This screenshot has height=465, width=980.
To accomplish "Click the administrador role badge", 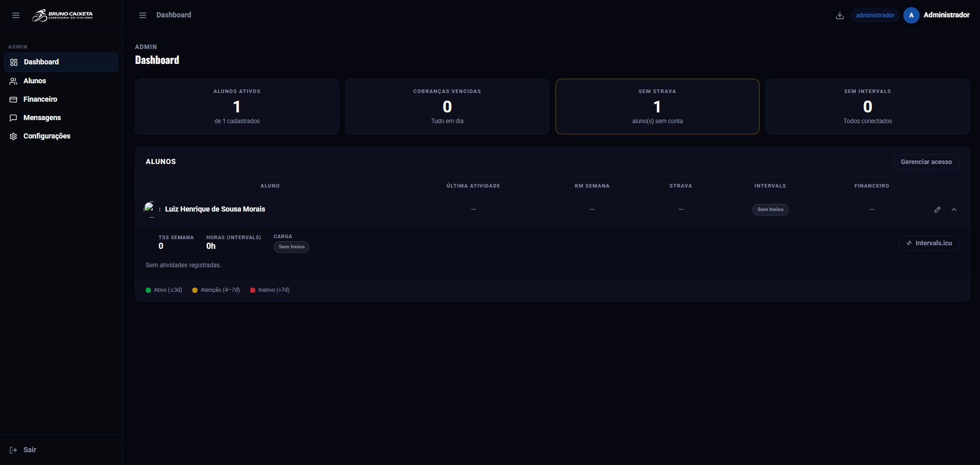I will 875,15.
